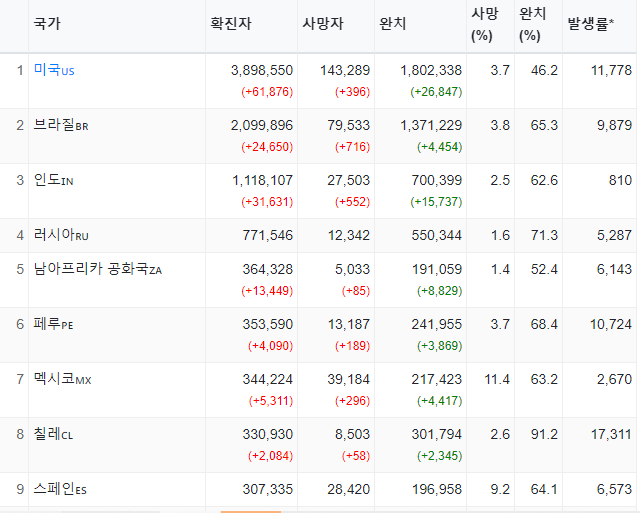Image resolution: width=640 pixels, height=513 pixels.
Task: Click India's death count 27,503
Action: (349, 180)
